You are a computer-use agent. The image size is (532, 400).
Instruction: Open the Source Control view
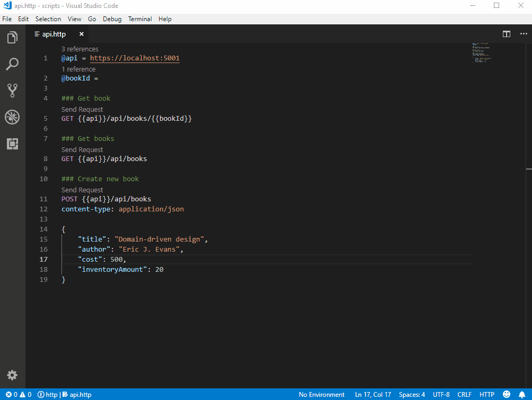click(12, 91)
